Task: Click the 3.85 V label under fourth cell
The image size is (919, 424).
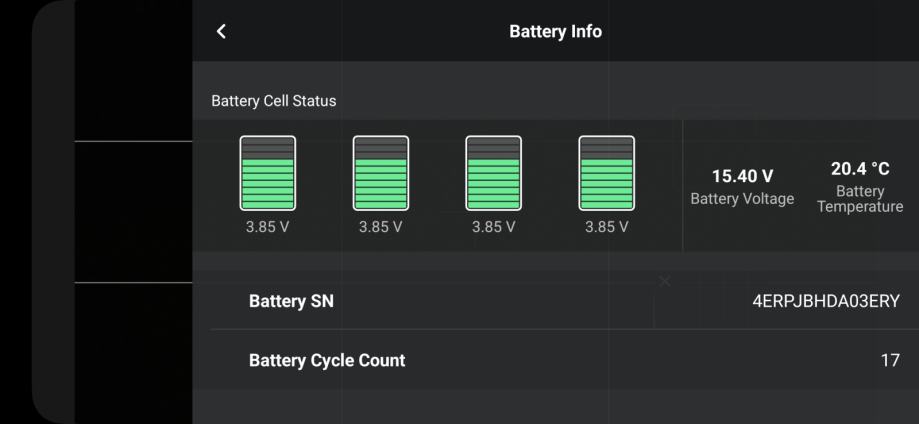Action: pyautogui.click(x=606, y=227)
